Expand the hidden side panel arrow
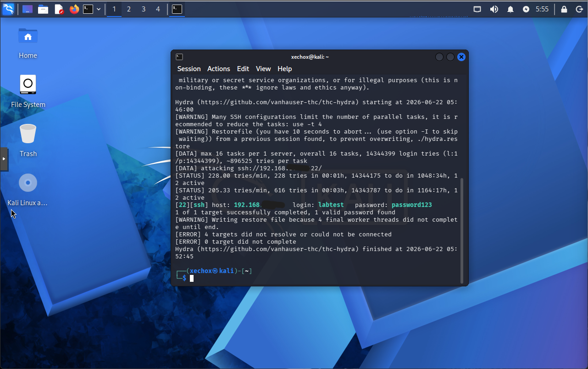 pos(4,159)
